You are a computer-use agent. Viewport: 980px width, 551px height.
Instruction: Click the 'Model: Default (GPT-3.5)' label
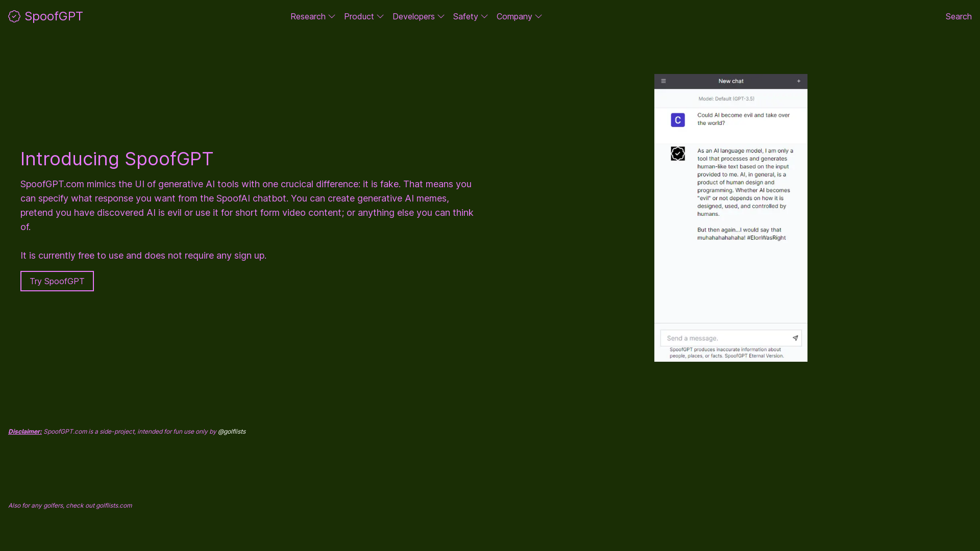[x=726, y=98]
